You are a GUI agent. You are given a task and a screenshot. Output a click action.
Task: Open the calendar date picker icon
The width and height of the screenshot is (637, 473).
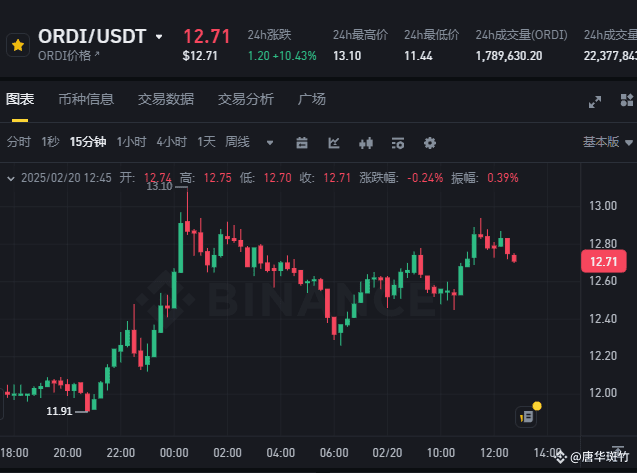coord(302,143)
